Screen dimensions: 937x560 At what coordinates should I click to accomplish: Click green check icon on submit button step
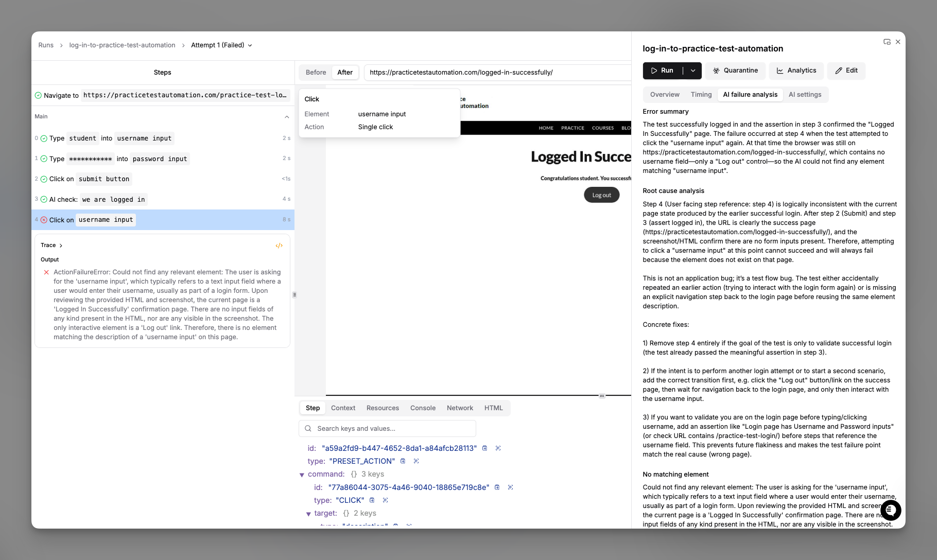(44, 179)
